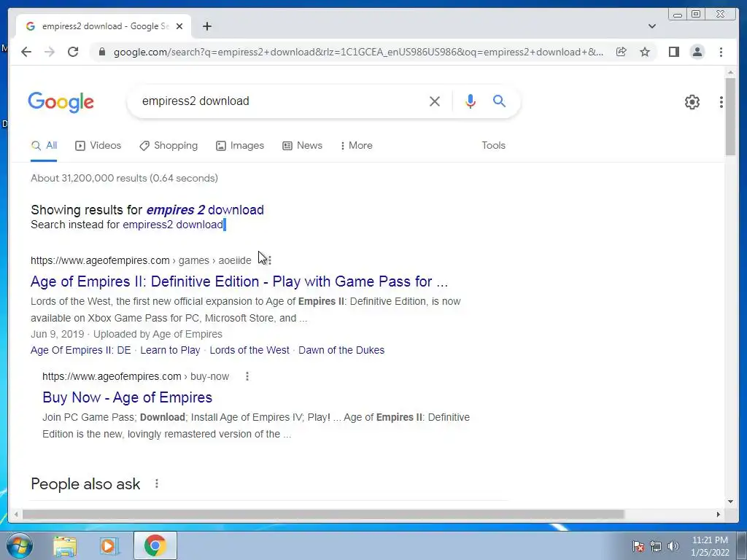Screen dimensions: 747x560
Task: Launch Windows Media Player from taskbar
Action: click(x=109, y=545)
